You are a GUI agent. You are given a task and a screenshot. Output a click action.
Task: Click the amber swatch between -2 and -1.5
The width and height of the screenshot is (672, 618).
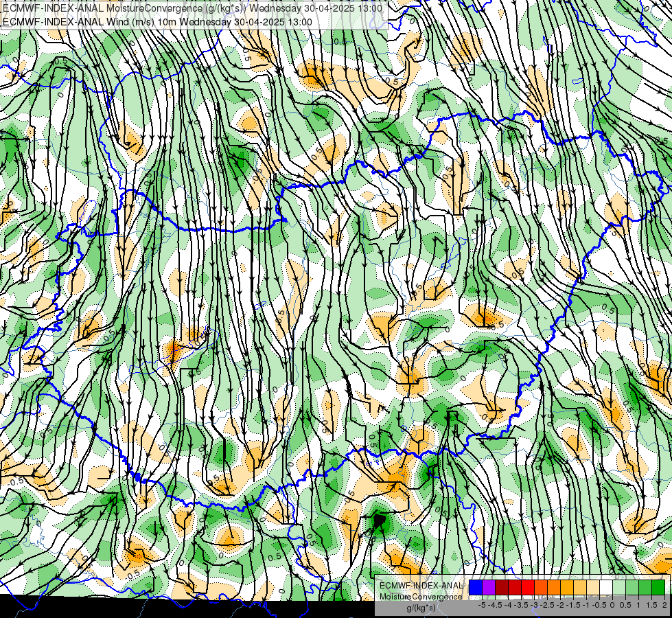[567, 587]
